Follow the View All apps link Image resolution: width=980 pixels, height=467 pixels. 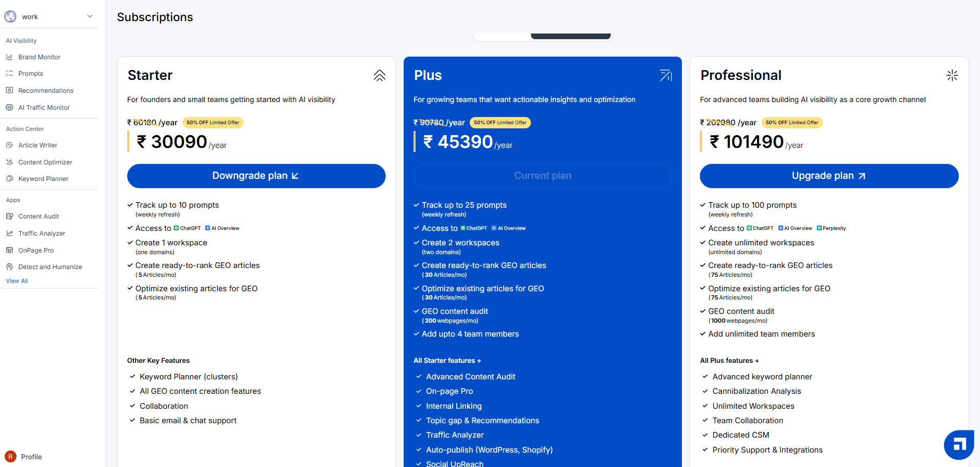coord(17,281)
